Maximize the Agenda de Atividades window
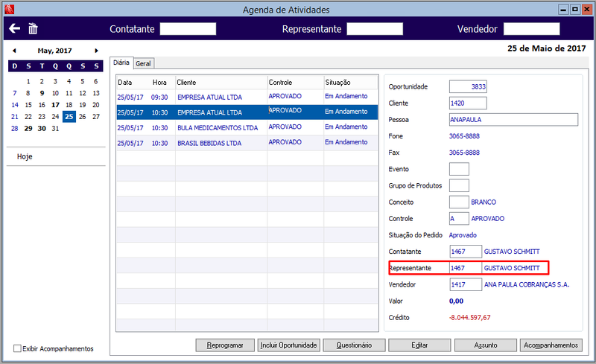596x364 pixels. click(574, 10)
